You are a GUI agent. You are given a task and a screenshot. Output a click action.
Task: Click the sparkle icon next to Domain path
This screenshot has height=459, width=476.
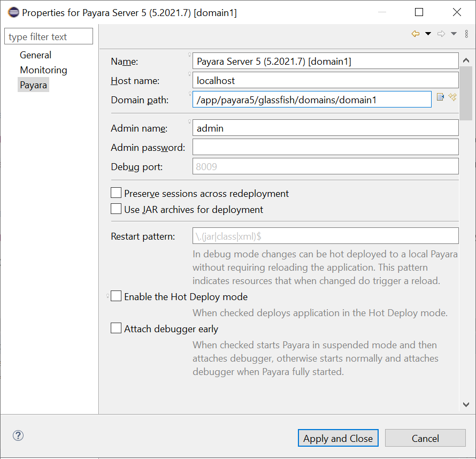452,97
